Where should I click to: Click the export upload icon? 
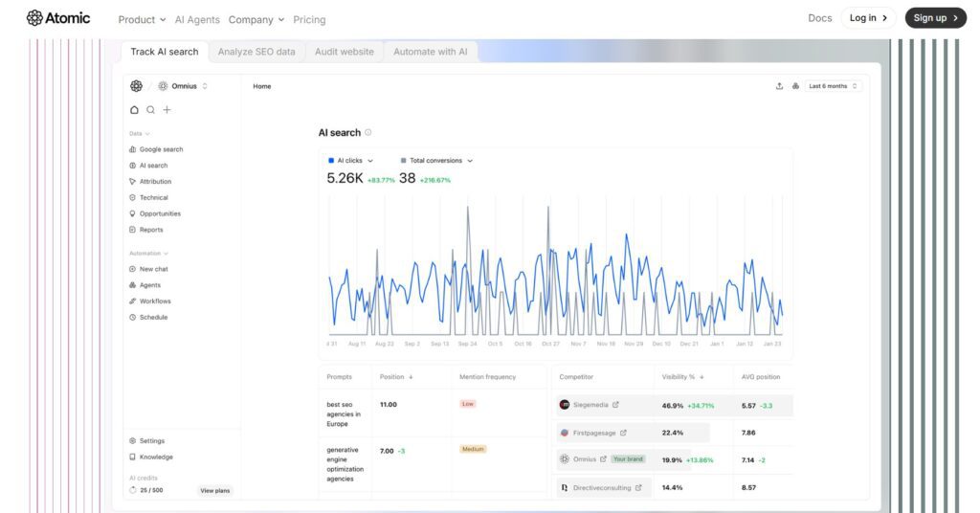click(x=779, y=86)
